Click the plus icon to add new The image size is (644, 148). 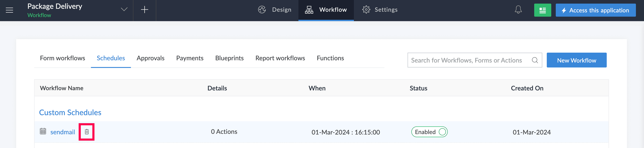[x=145, y=10]
